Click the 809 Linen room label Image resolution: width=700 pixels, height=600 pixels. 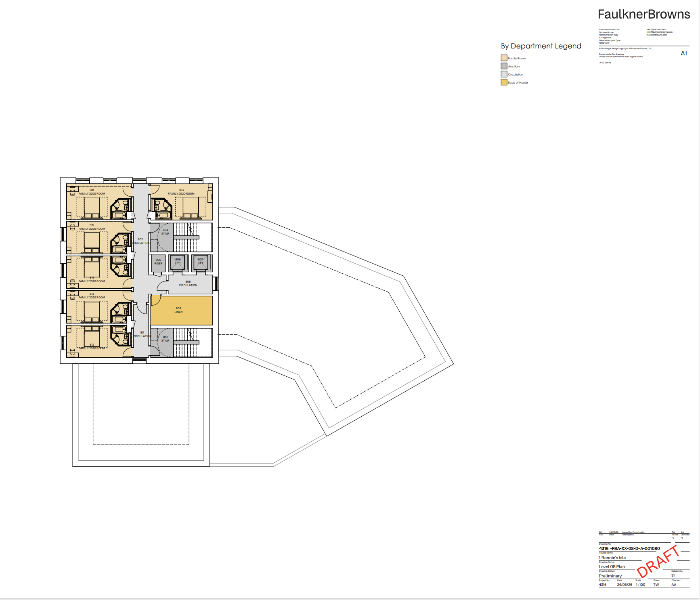pyautogui.click(x=178, y=310)
